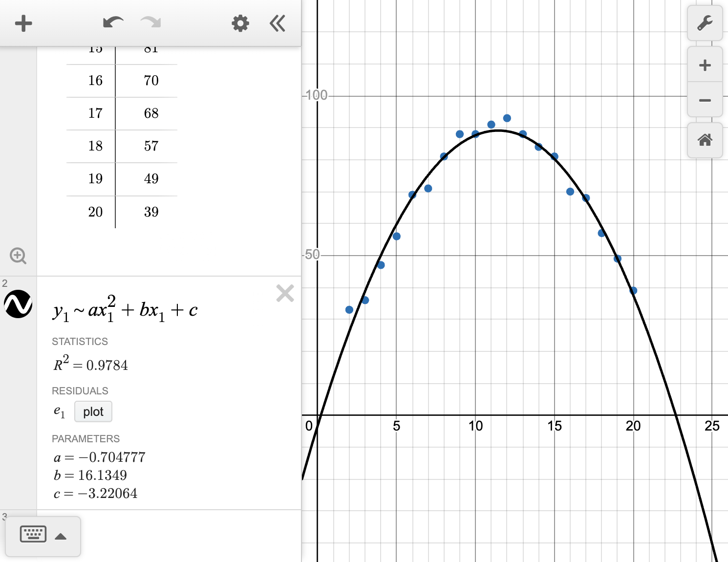The width and height of the screenshot is (728, 562).
Task: Click the zoom-to-fit magnifier beside the table
Action: tap(18, 256)
